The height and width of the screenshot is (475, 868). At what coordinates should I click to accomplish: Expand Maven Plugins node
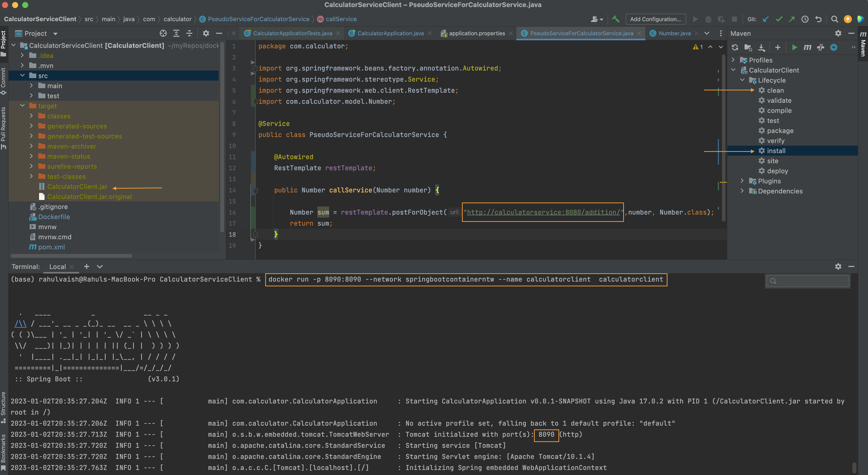[742, 181]
